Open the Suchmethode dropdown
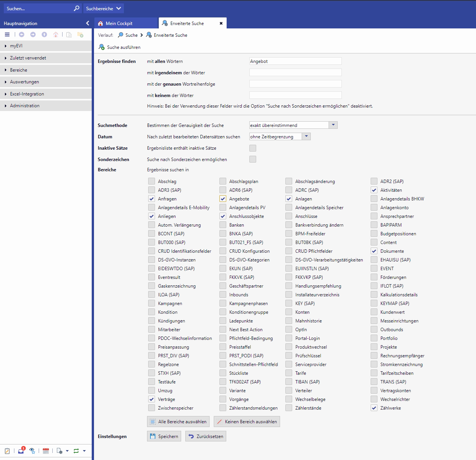The image size is (476, 460). click(x=333, y=125)
